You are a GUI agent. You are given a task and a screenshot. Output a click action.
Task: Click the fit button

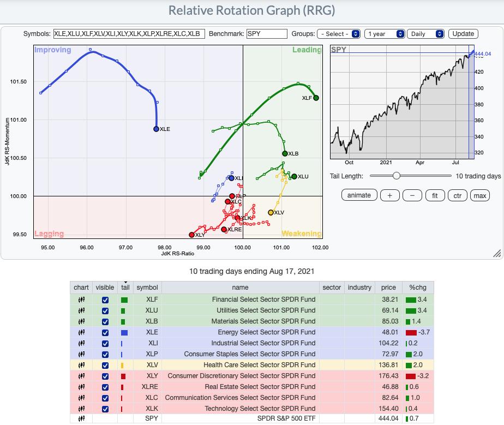pyautogui.click(x=435, y=195)
